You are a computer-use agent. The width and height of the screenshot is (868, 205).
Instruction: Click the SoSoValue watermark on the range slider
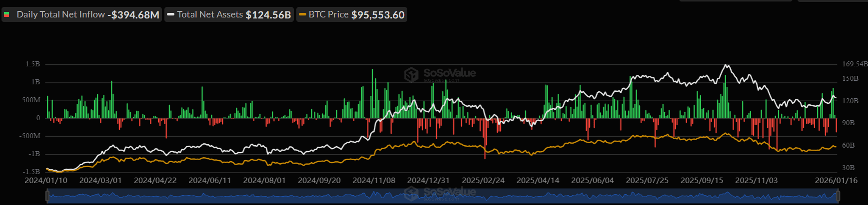(x=440, y=193)
